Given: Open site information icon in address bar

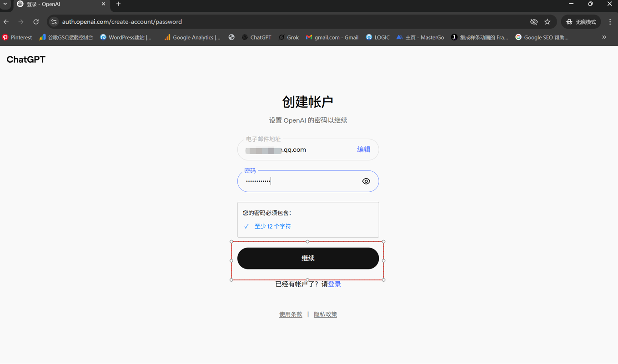Looking at the screenshot, I should click(x=54, y=22).
